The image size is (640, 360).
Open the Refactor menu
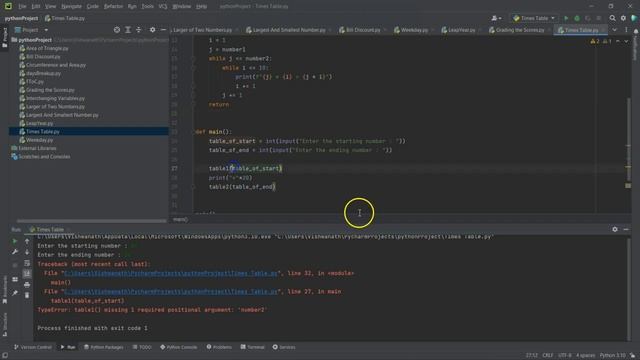pyautogui.click(x=113, y=6)
